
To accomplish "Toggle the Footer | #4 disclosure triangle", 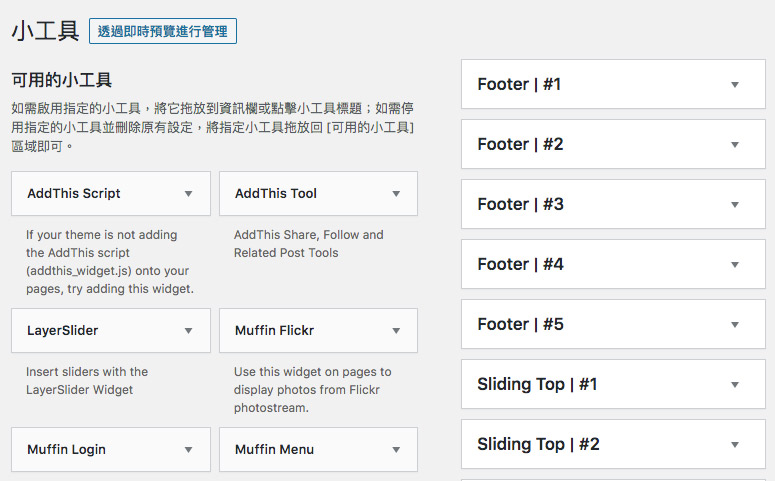I will [735, 265].
